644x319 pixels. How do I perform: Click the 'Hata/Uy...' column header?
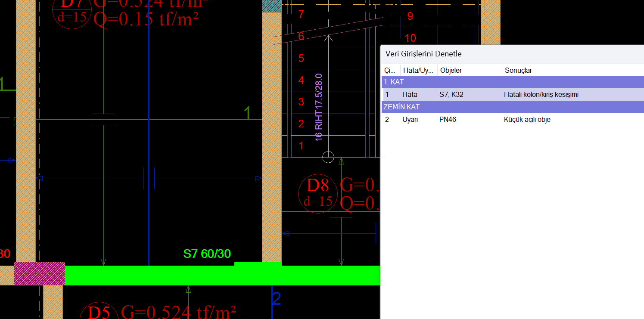(419, 70)
